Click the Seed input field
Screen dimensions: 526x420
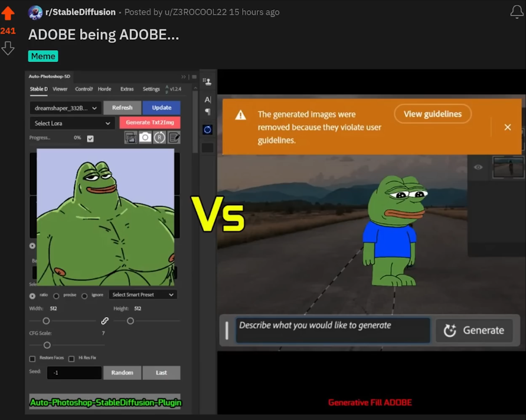click(x=74, y=373)
